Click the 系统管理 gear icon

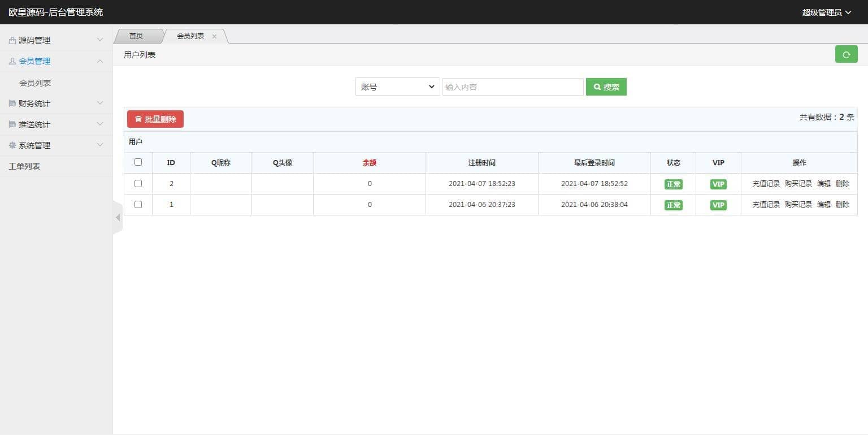[x=12, y=145]
